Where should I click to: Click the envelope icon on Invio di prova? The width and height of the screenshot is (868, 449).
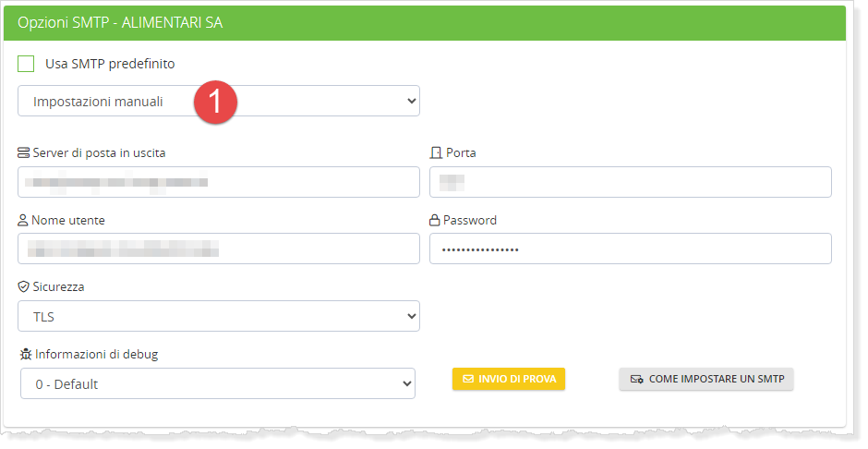click(x=468, y=379)
